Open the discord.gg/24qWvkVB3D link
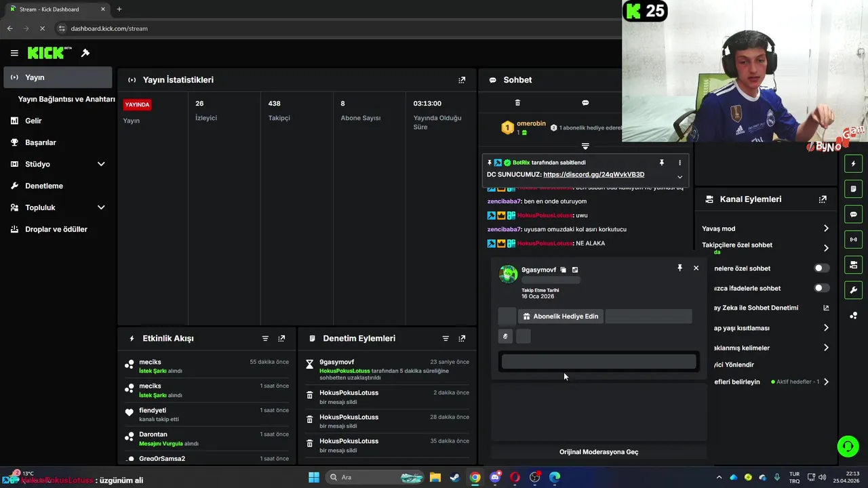868x488 pixels. [x=593, y=174]
